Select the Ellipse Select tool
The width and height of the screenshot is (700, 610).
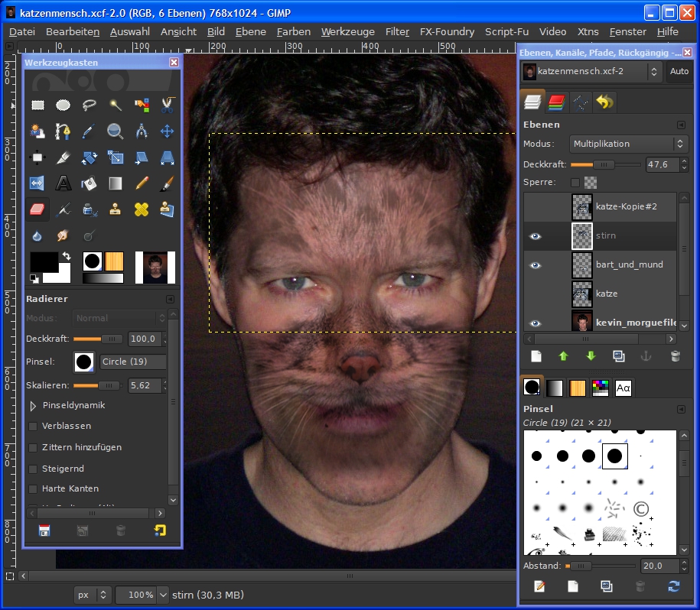tap(63, 105)
